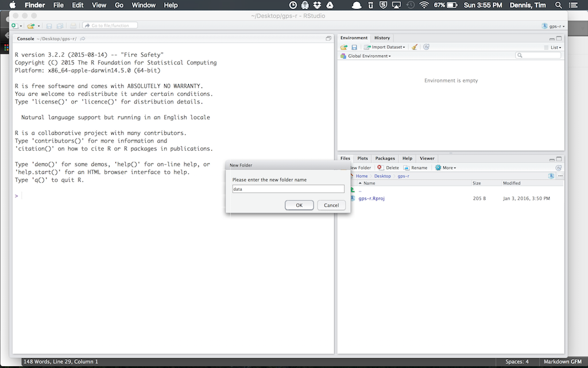Screen dimensions: 588x368
Task: Click OK in the New Folder dialog
Action: click(x=299, y=205)
